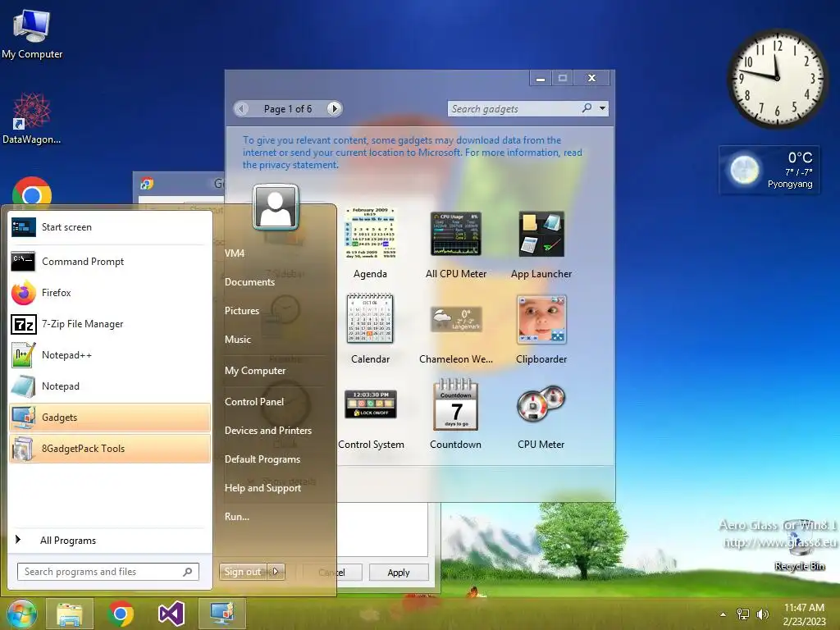Open Control Panel from start menu
The width and height of the screenshot is (840, 630).
pos(254,402)
